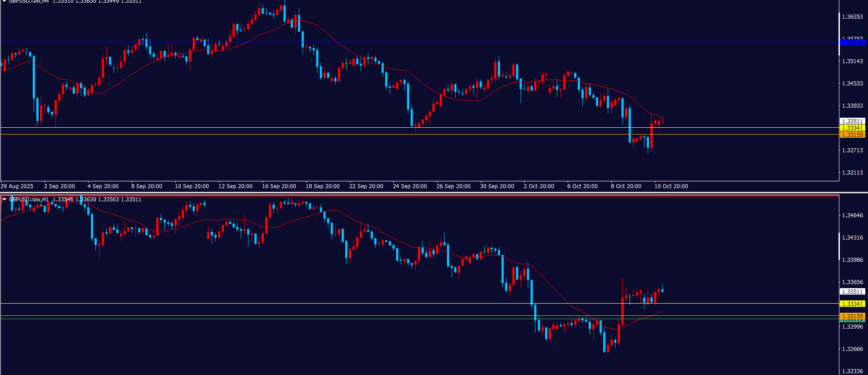Click the orange 1.33155 label on H4 chart

pos(853,135)
